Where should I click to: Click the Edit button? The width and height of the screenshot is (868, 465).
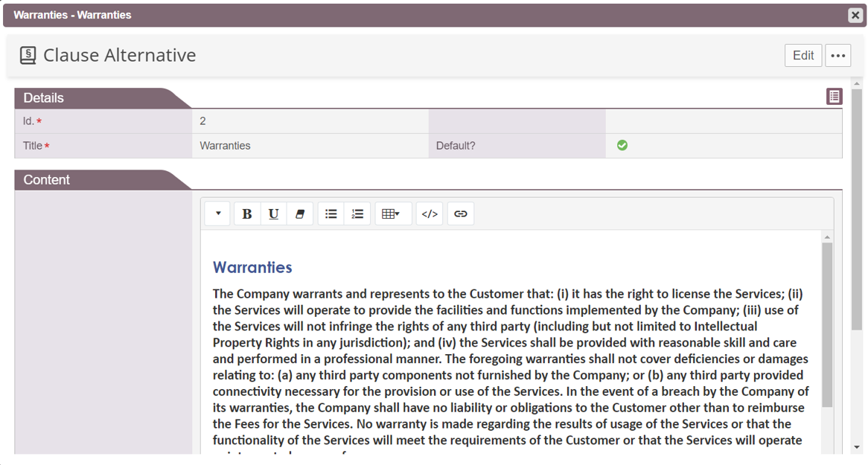tap(803, 55)
